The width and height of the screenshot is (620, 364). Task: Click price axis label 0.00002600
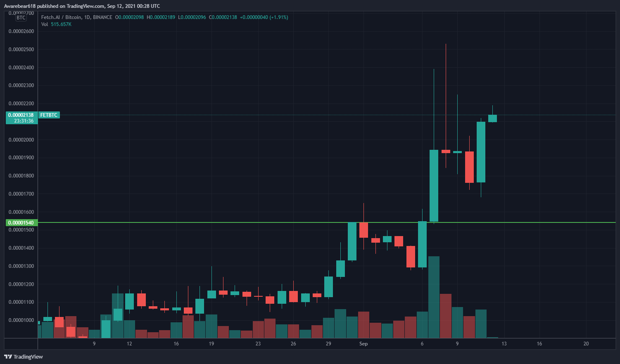[x=21, y=31]
